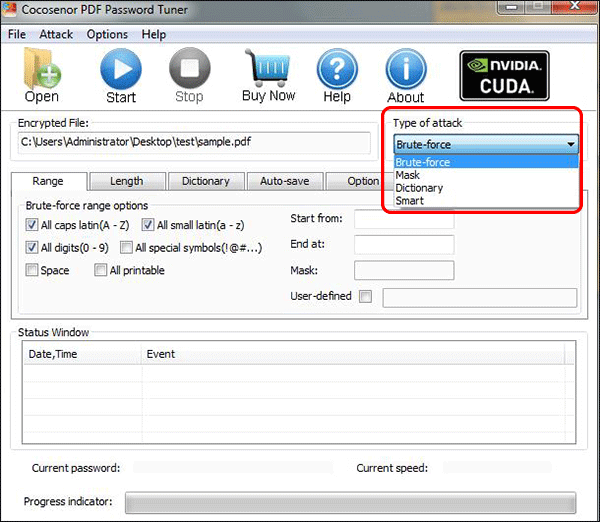
Task: Choose Smart attack type
Action: [x=486, y=201]
